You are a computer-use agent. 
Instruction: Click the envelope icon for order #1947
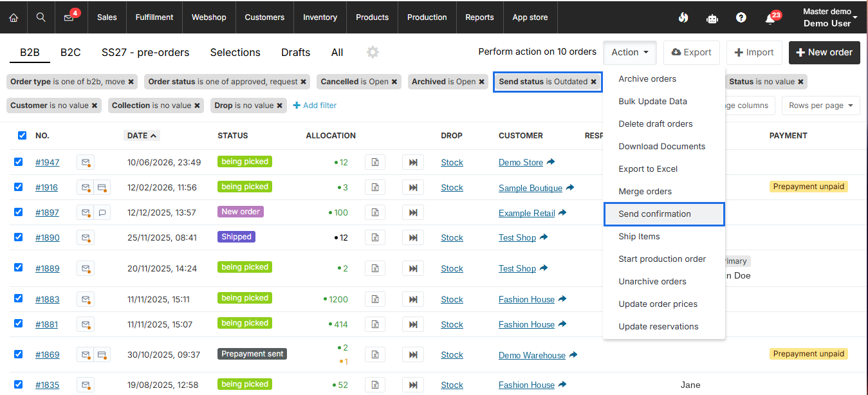86,162
